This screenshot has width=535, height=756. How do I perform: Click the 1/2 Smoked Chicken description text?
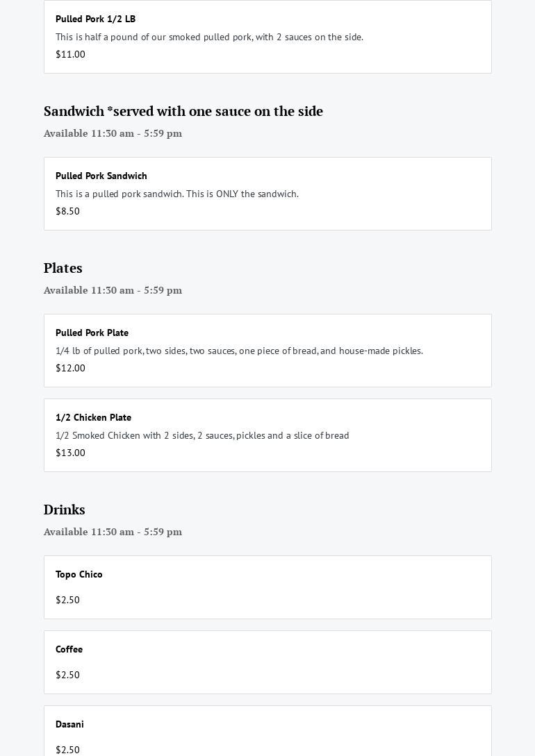202,435
